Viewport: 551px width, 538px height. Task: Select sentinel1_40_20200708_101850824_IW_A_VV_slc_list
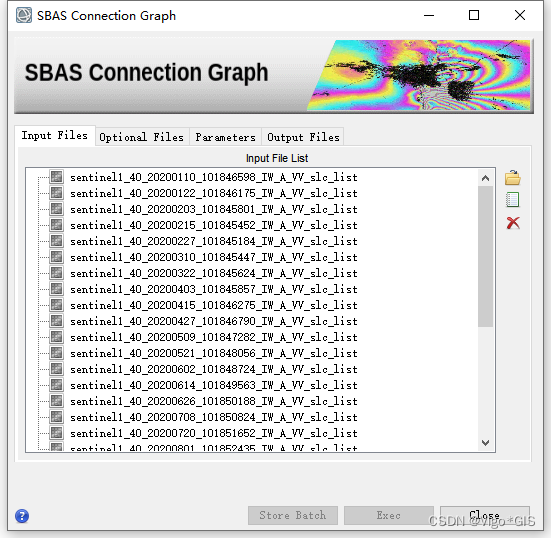tap(214, 417)
